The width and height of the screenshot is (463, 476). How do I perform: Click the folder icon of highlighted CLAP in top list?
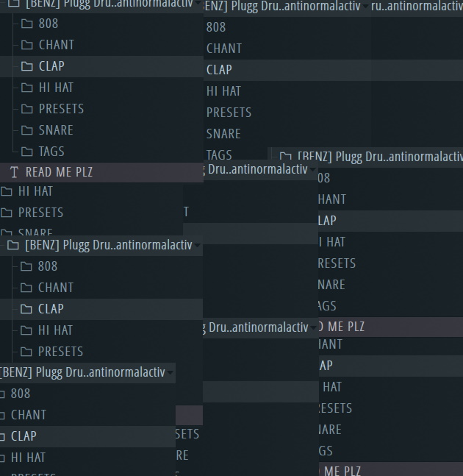pos(27,66)
